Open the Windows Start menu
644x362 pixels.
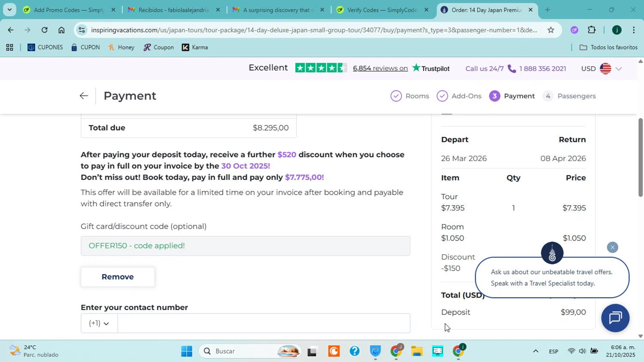click(x=187, y=351)
